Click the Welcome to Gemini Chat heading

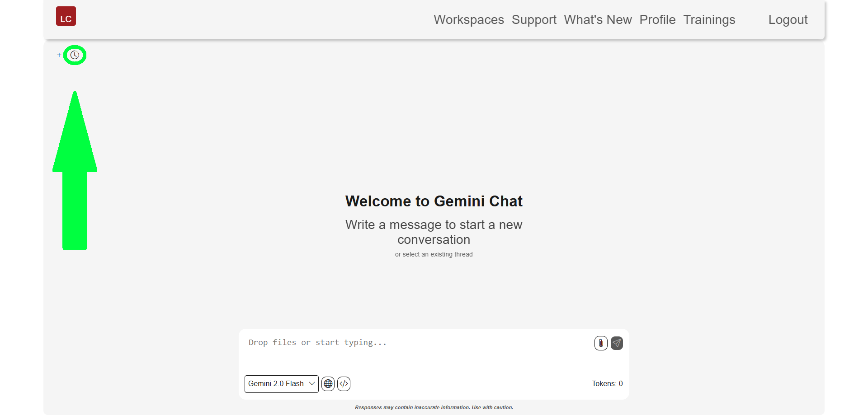tap(434, 201)
